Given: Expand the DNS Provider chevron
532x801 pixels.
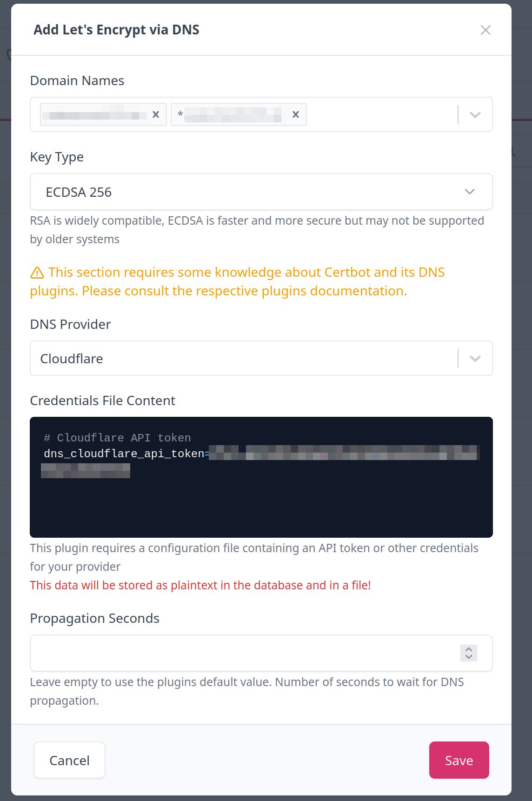Looking at the screenshot, I should pos(475,359).
